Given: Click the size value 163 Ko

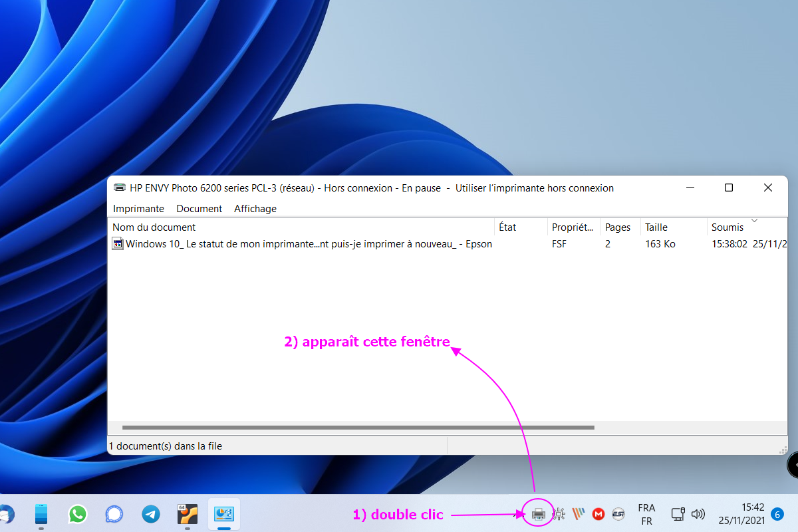Looking at the screenshot, I should (x=660, y=244).
